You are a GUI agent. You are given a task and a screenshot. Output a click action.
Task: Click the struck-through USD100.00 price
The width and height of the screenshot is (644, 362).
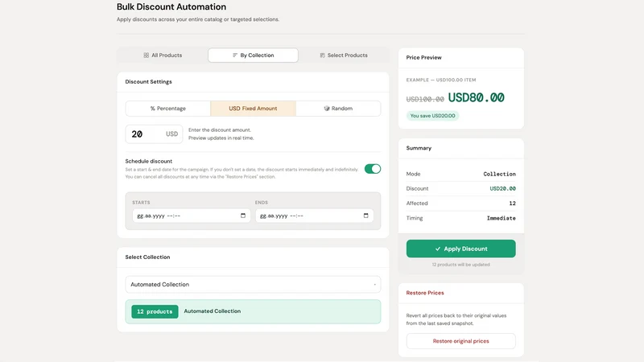click(425, 99)
